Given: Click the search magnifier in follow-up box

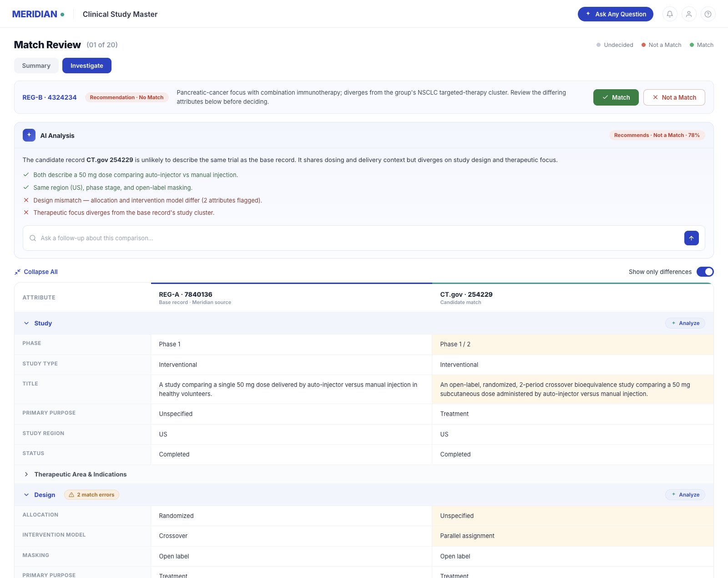Looking at the screenshot, I should pyautogui.click(x=33, y=238).
